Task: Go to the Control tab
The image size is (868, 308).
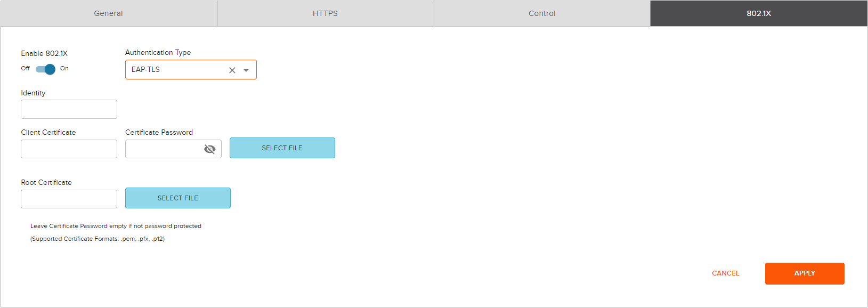Action: [x=542, y=13]
